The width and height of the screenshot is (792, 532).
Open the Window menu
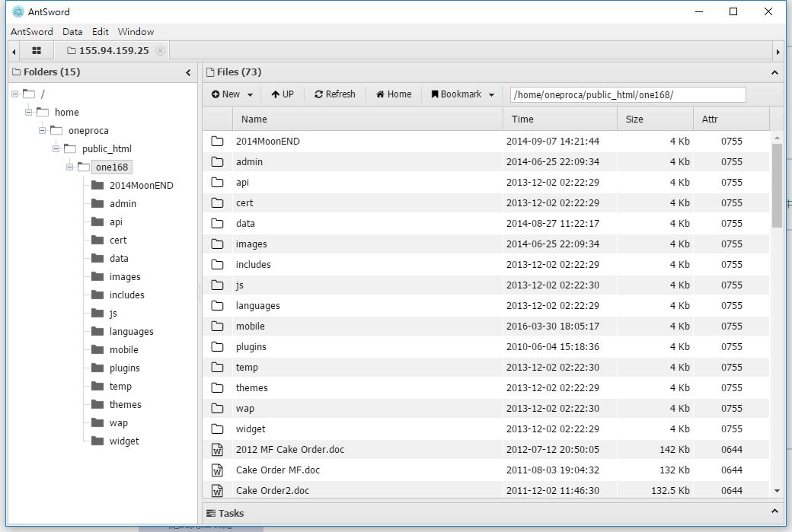[136, 32]
